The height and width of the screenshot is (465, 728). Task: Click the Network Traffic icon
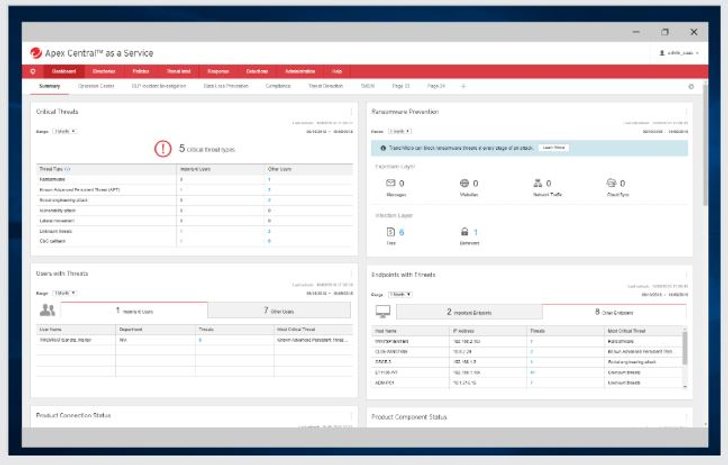tap(537, 184)
